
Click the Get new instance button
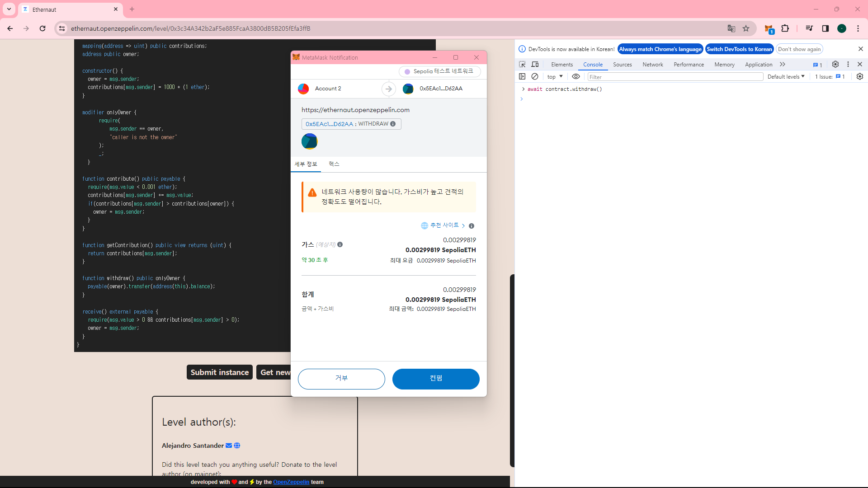[274, 372]
